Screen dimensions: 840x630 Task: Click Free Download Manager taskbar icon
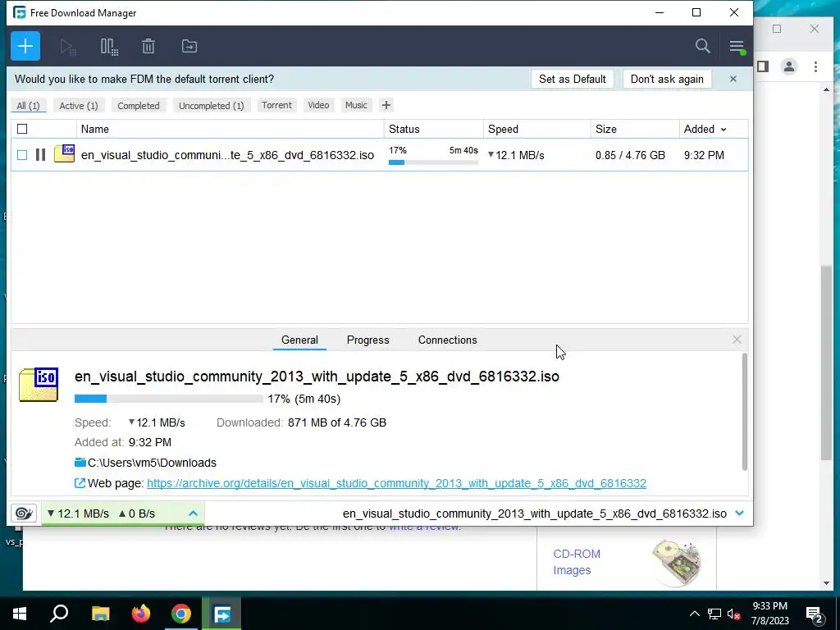point(221,614)
